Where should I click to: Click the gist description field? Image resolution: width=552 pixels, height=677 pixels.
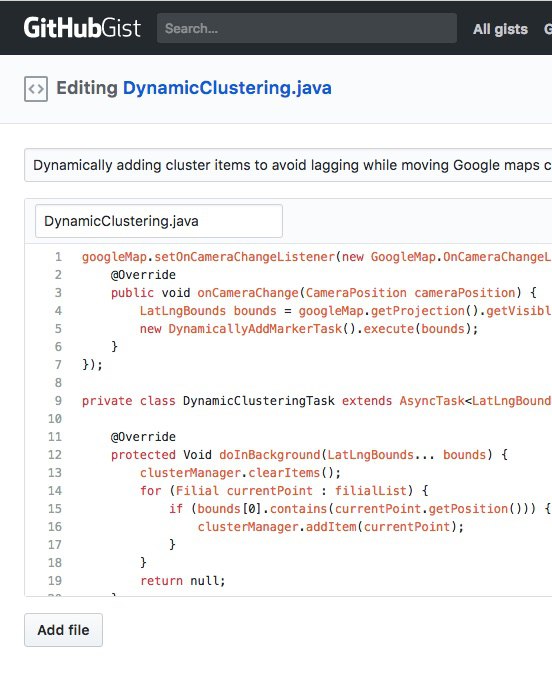(288, 165)
